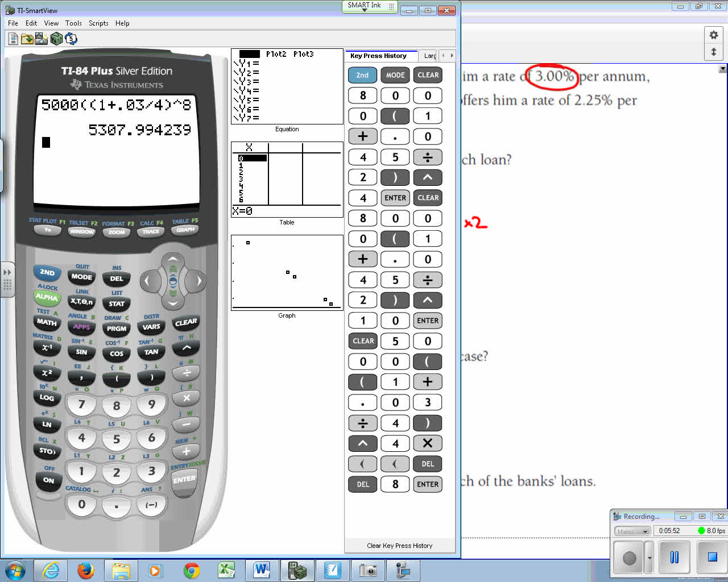The width and height of the screenshot is (728, 582).
Task: Open the File menu
Action: coord(13,23)
